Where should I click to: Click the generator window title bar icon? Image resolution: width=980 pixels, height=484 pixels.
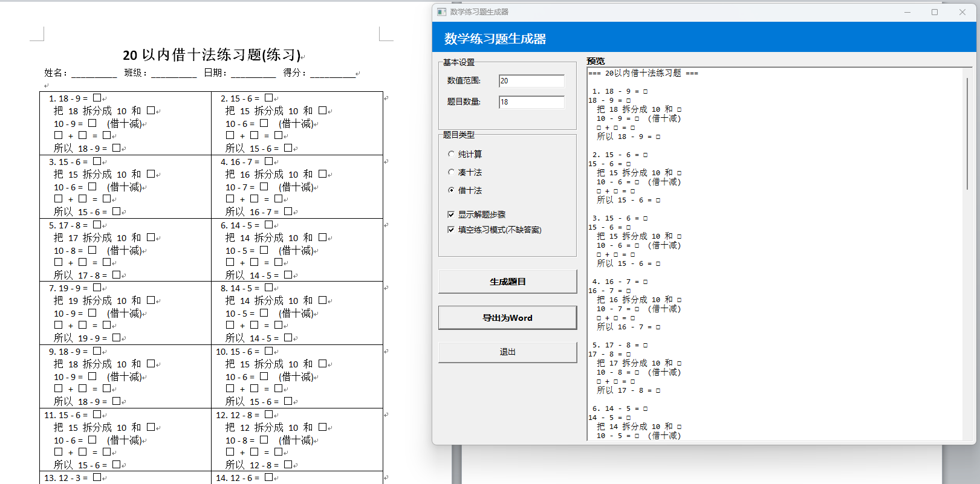click(x=441, y=12)
